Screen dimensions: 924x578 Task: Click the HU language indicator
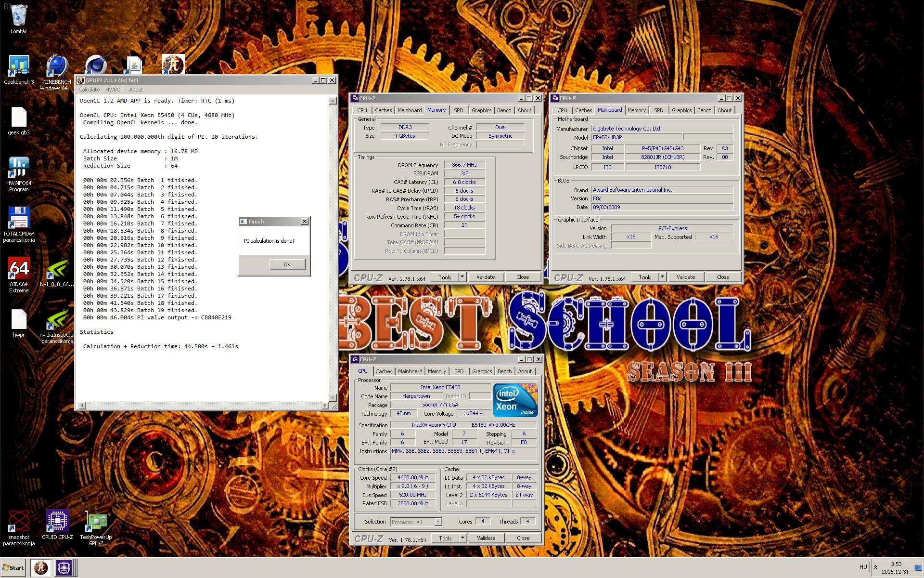point(863,567)
